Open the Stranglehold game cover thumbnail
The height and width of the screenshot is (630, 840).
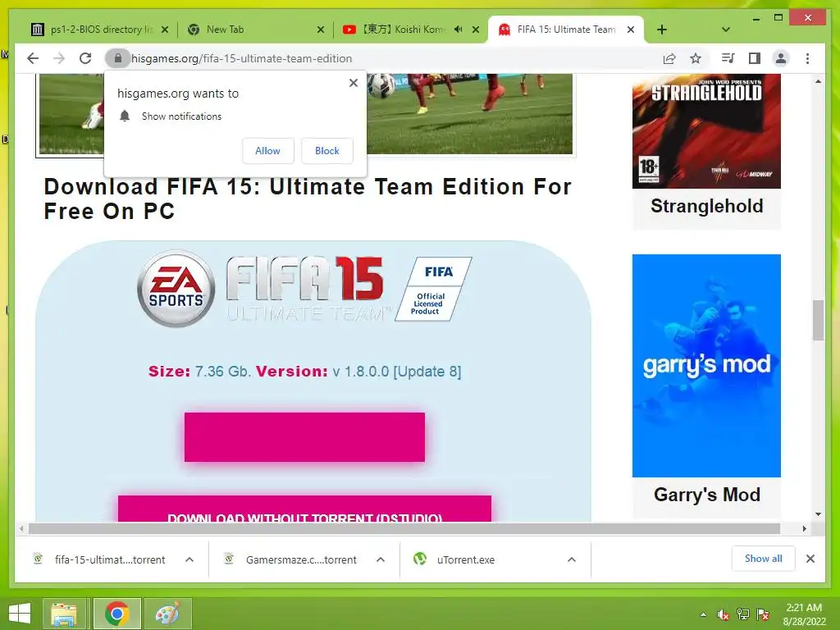click(706, 131)
